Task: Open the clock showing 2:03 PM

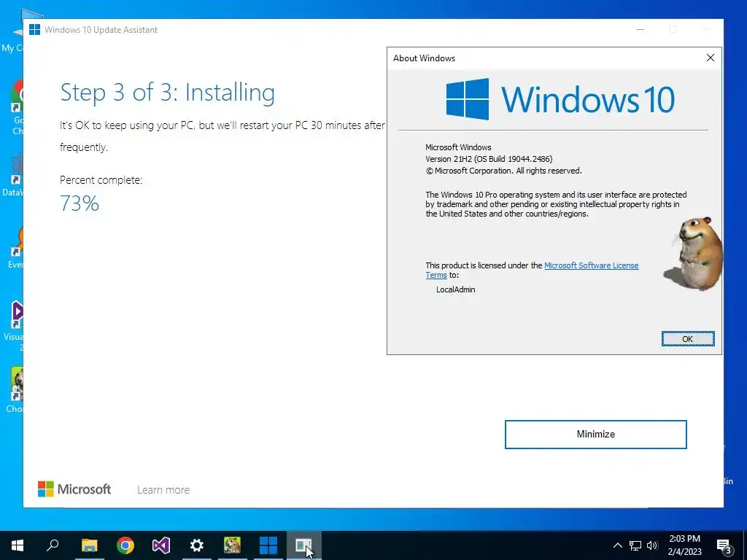Action: point(684,545)
